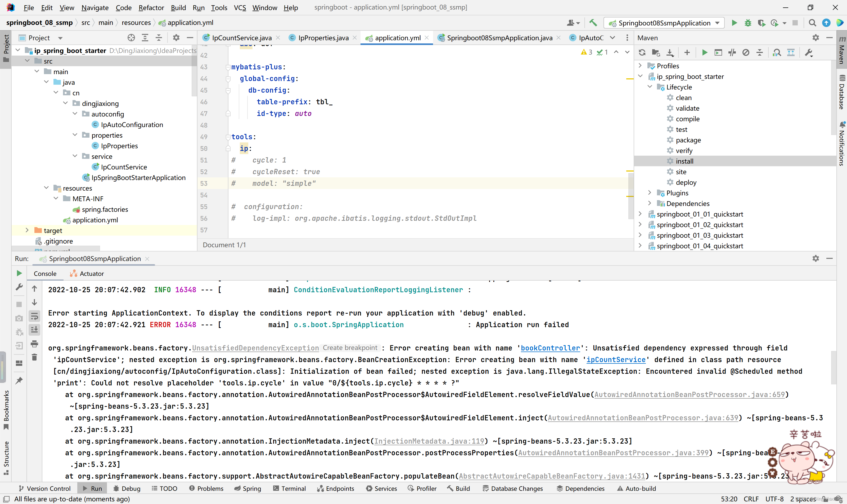Open the Refactor menu
The image size is (847, 504).
151,7
